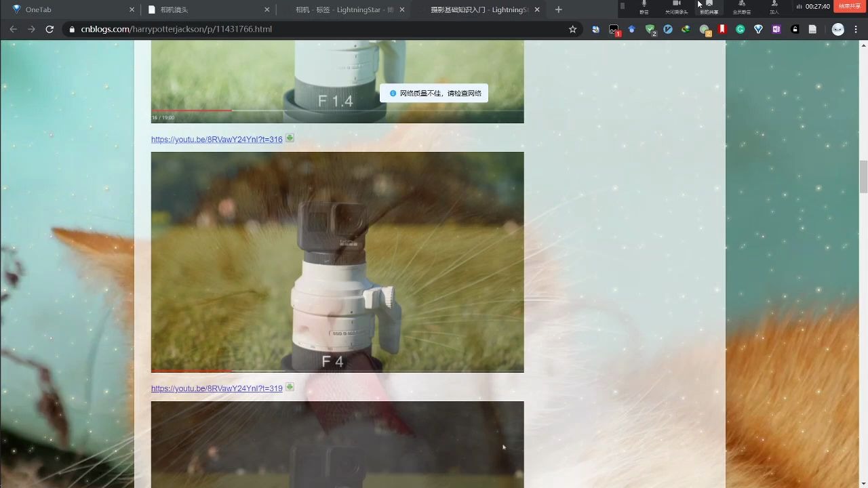868x488 pixels.
Task: Go back to the previous page
Action: point(13,29)
